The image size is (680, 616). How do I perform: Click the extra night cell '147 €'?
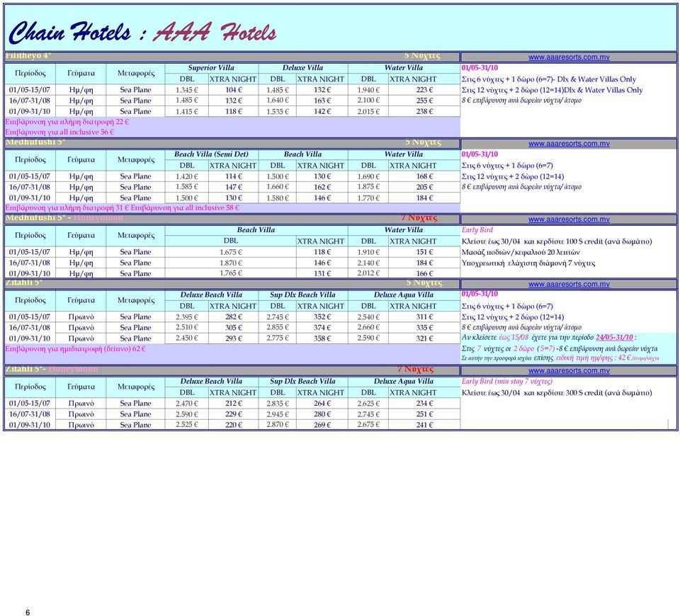[233, 187]
